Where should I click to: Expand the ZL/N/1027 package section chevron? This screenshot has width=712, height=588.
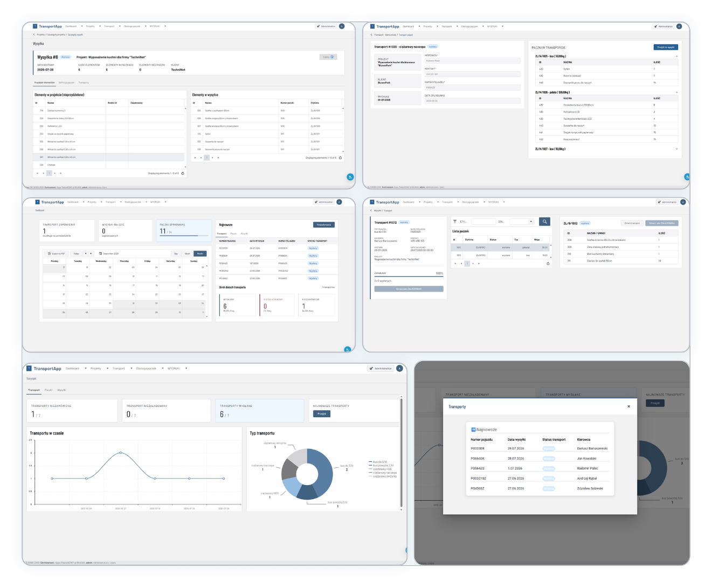pyautogui.click(x=676, y=149)
